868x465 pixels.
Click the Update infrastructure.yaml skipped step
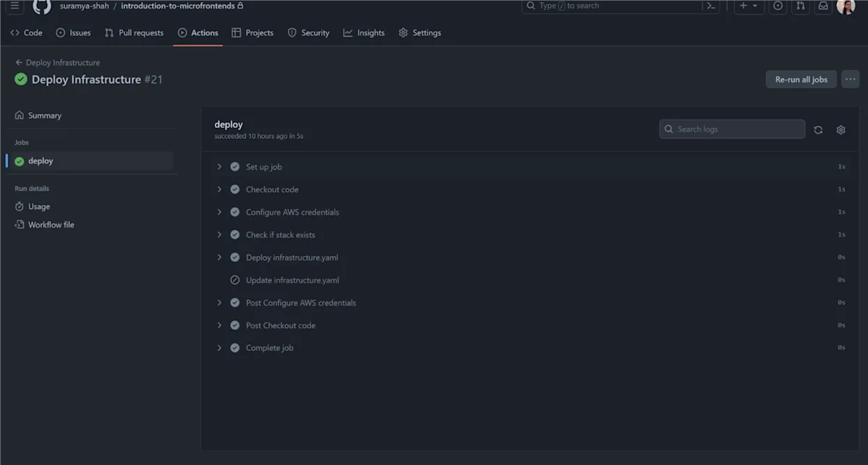pyautogui.click(x=530, y=280)
